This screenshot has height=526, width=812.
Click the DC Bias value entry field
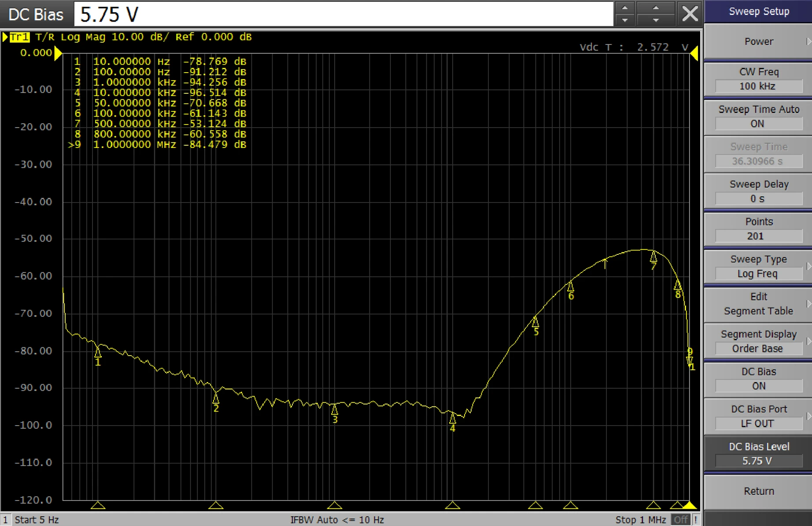pyautogui.click(x=343, y=14)
